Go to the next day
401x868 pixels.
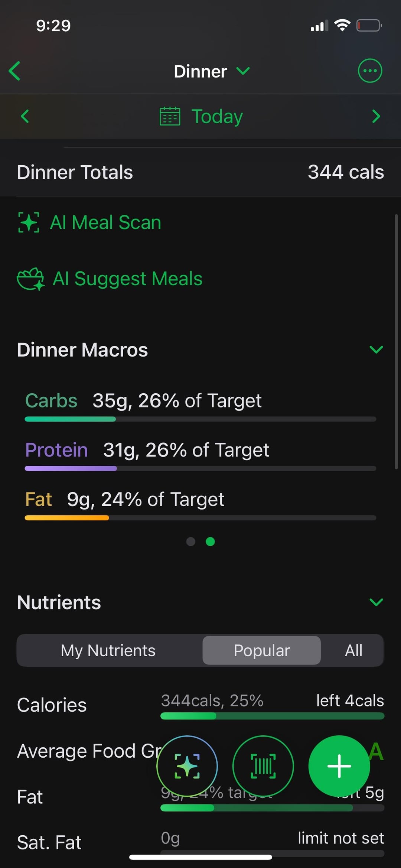(x=376, y=116)
